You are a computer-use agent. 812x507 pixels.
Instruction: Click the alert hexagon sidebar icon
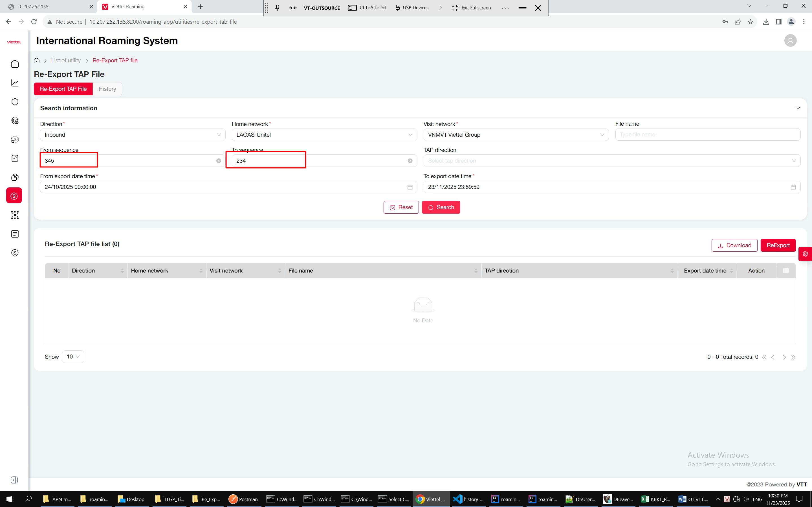pyautogui.click(x=15, y=102)
